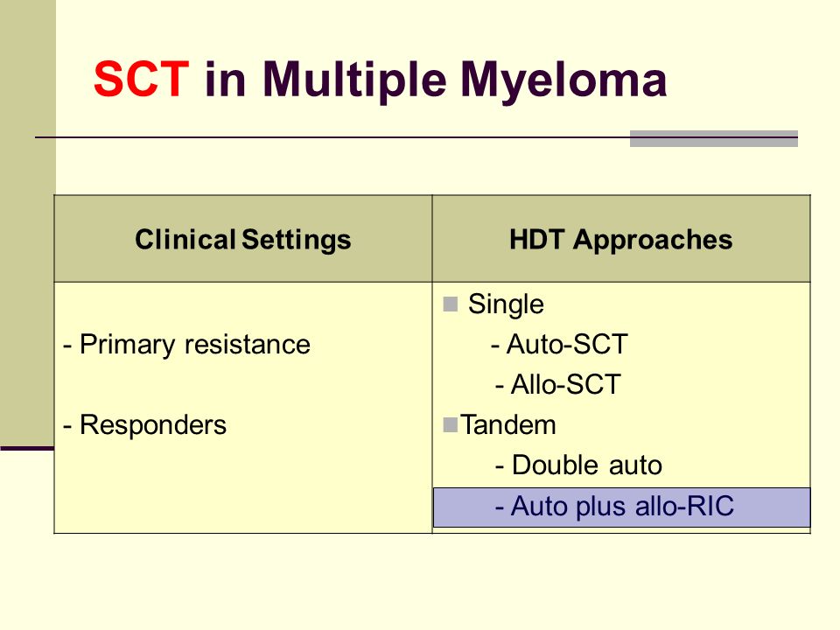Click the olive vertical sidebar strip
This screenshot has height=630, width=840.
pos(27,222)
